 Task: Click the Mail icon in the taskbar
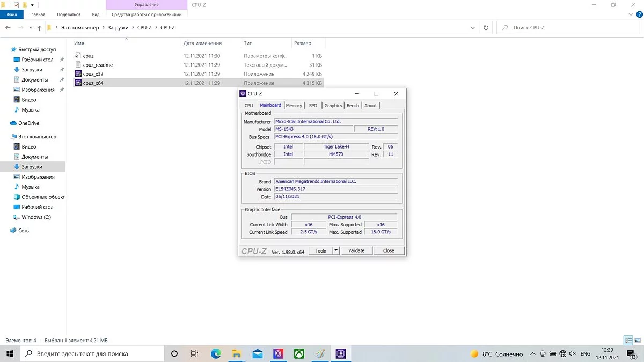tap(258, 354)
